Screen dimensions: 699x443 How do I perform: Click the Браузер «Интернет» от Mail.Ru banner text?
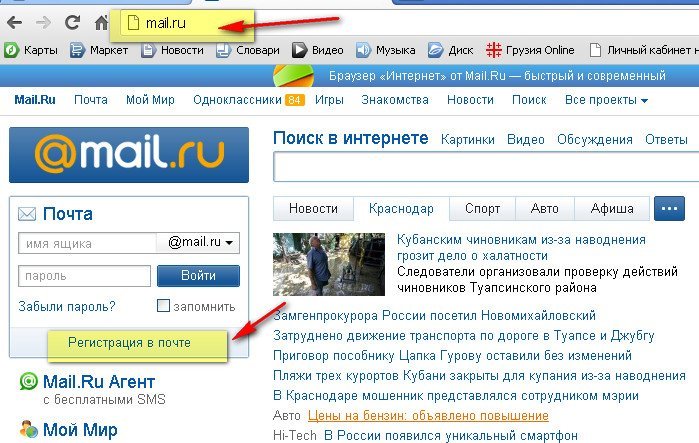(498, 76)
